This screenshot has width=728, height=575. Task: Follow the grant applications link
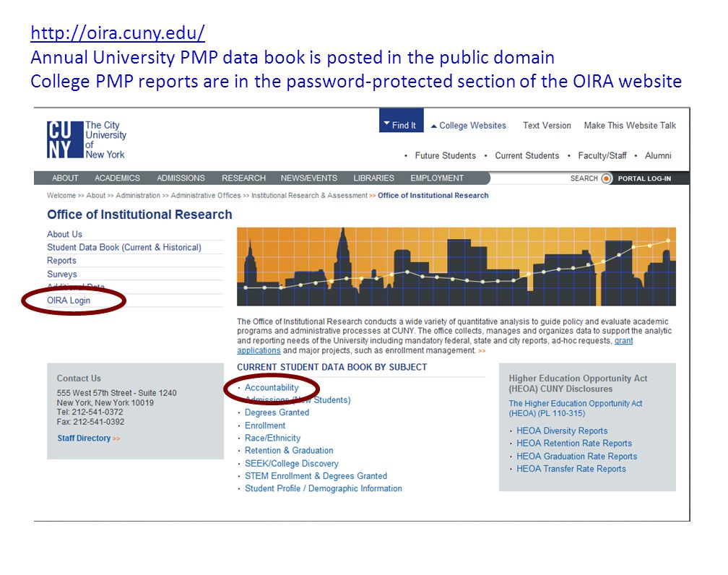[623, 341]
